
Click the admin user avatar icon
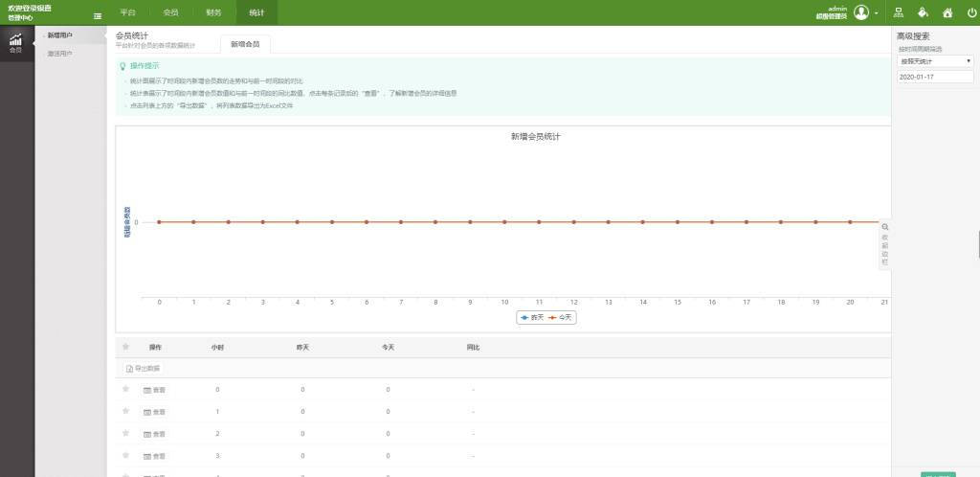coord(861,11)
